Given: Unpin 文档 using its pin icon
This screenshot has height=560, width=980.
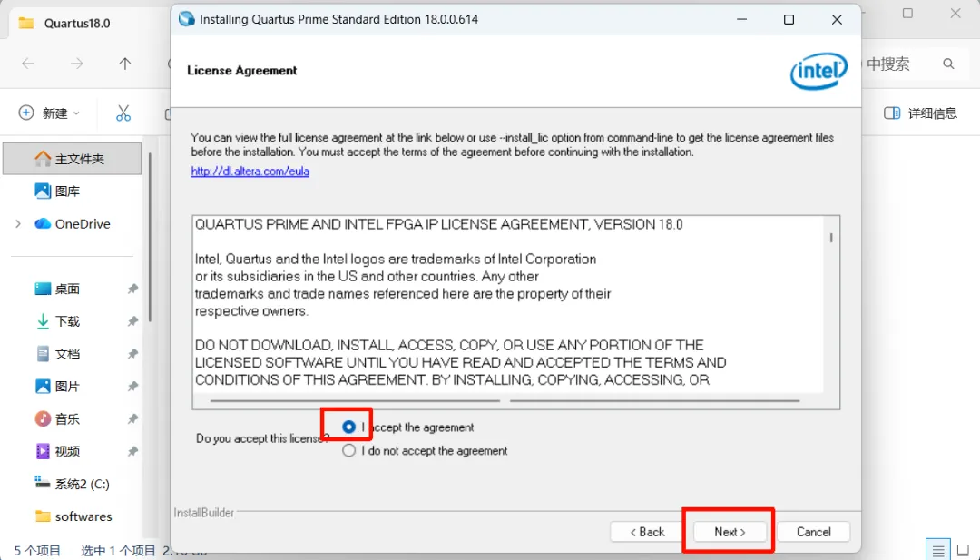Looking at the screenshot, I should tap(132, 354).
